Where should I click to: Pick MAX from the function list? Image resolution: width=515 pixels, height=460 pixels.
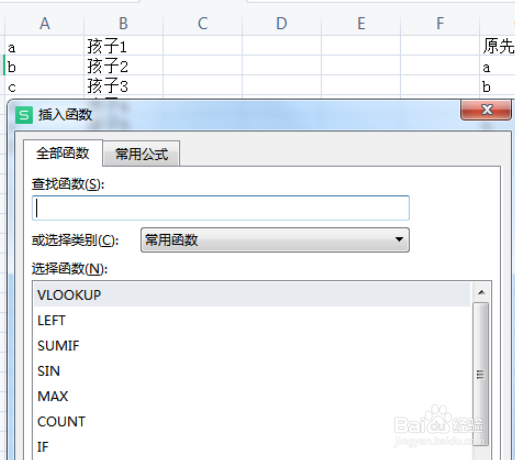[252, 396]
